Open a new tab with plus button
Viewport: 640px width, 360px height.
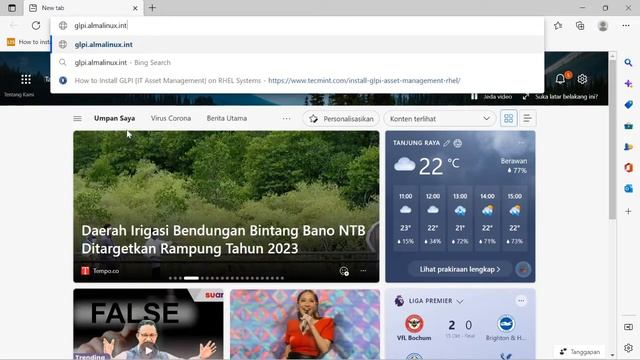152,8
